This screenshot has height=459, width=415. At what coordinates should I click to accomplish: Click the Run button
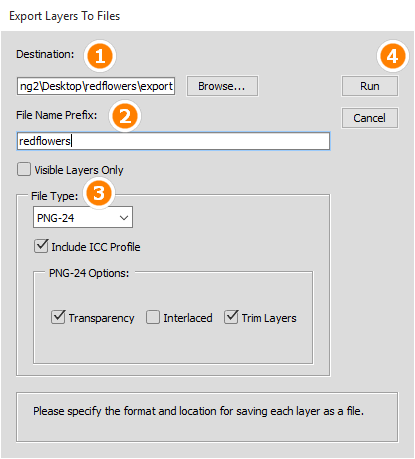coord(370,86)
